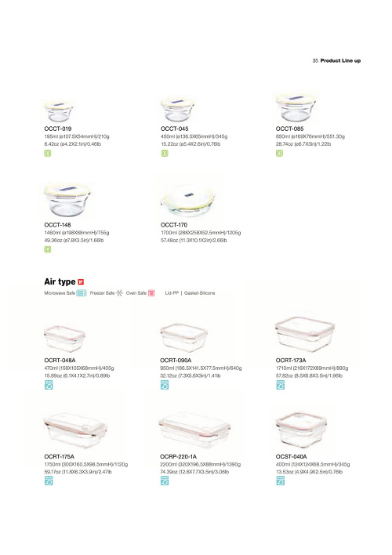Click the Oven Safe red icon
The image size is (392, 555).
click(x=151, y=292)
